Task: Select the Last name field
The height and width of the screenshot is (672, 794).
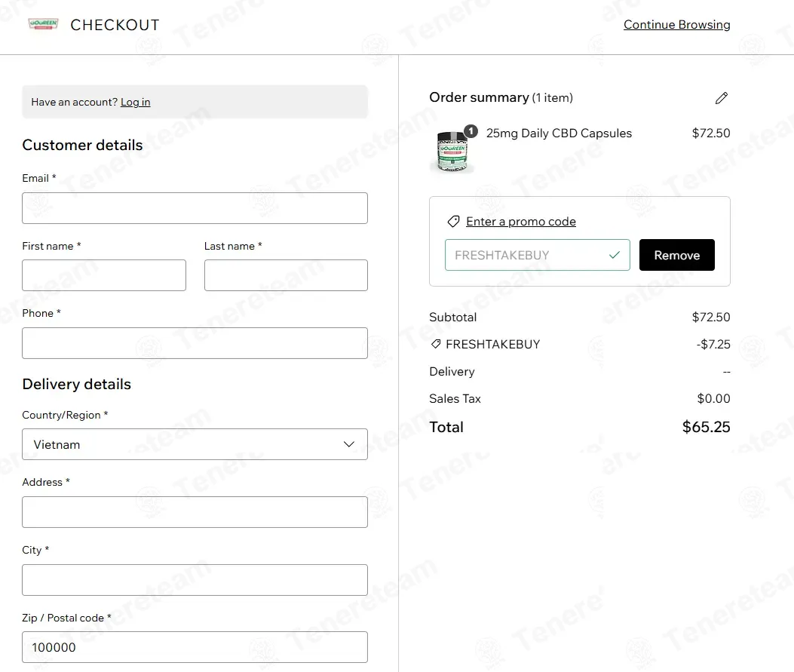Action: pos(286,275)
